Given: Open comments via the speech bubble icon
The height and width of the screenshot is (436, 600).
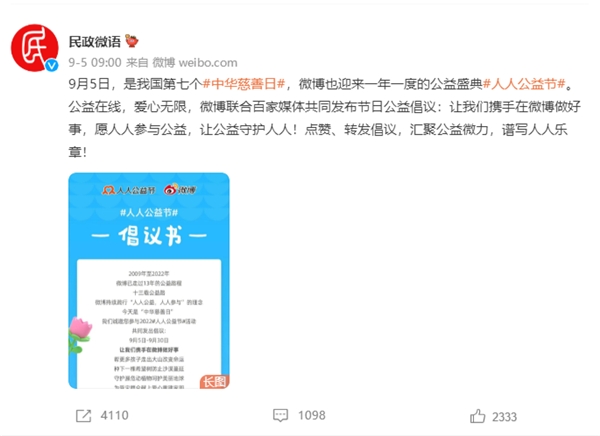Looking at the screenshot, I should pos(280,415).
